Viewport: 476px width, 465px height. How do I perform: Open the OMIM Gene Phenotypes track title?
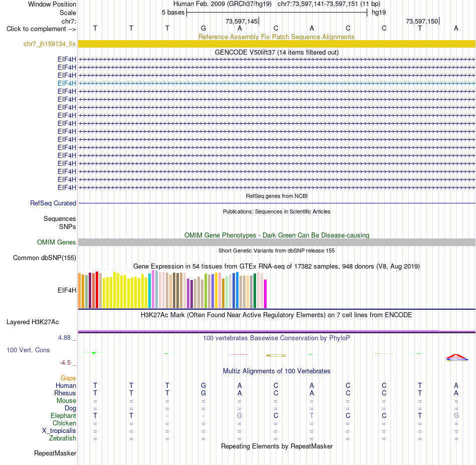[x=277, y=235]
